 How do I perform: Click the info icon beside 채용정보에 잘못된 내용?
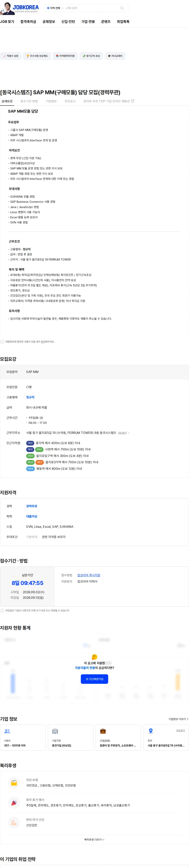click(x=2, y=342)
